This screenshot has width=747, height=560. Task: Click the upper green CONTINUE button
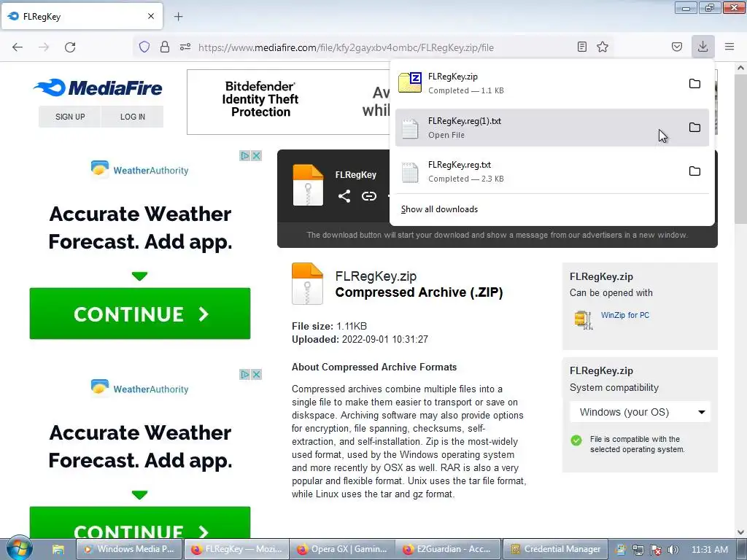click(x=140, y=314)
